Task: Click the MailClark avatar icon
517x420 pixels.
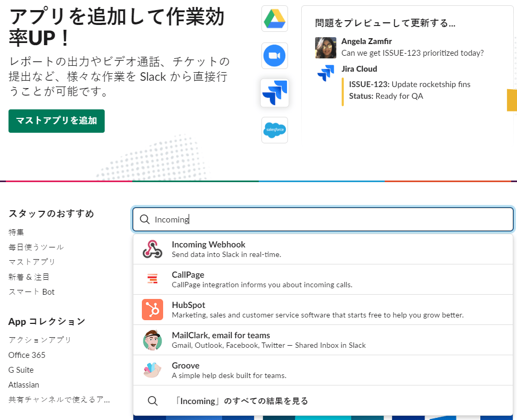Action: click(x=152, y=340)
